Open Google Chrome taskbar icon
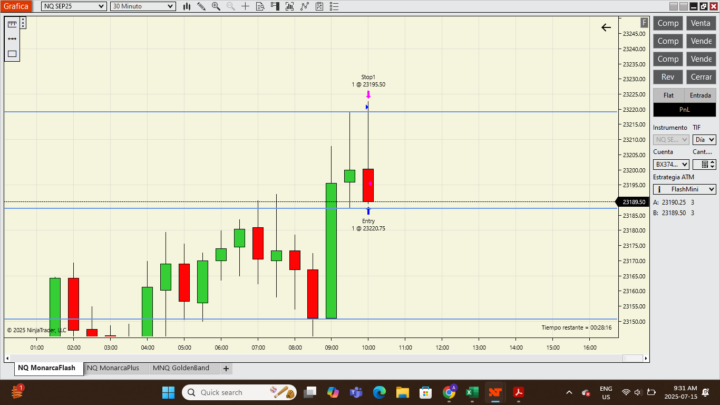This screenshot has width=720, height=405. coord(449,393)
